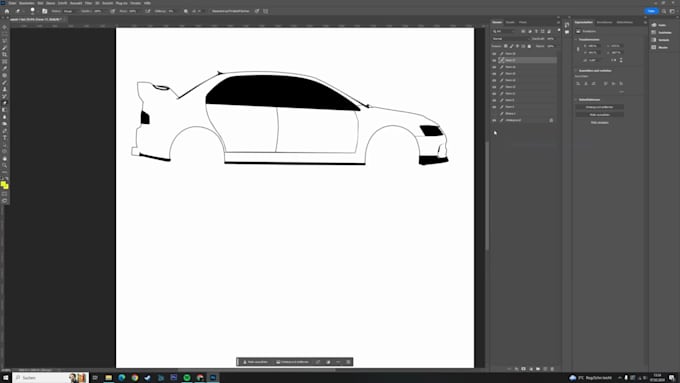Open the Farbe collapsed panel

tap(660, 25)
